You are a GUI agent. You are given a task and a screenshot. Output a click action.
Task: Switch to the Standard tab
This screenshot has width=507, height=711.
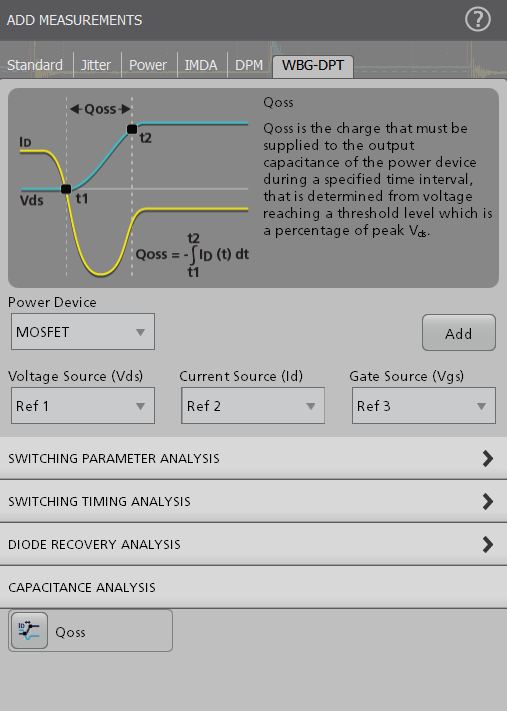point(35,65)
